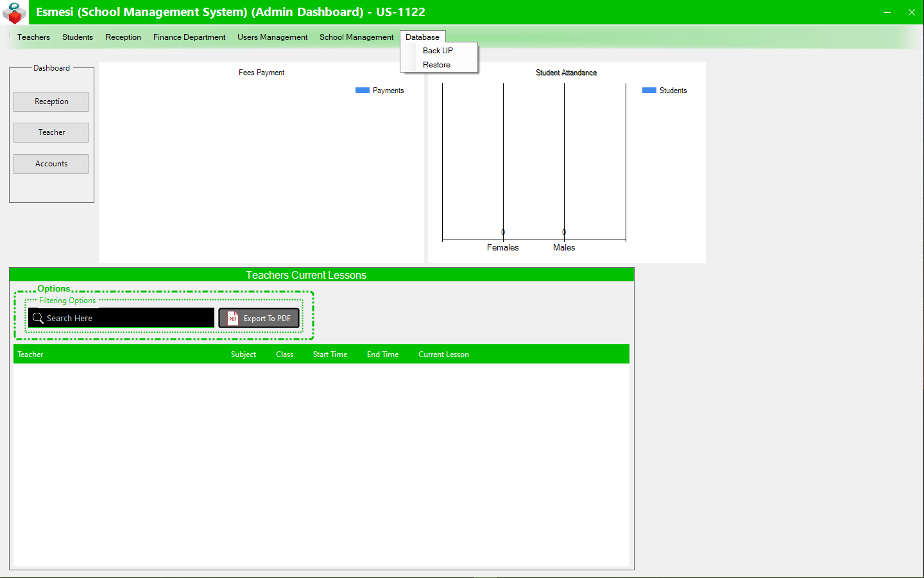Open the Reception menu
The width and height of the screenshot is (924, 578).
tap(123, 37)
